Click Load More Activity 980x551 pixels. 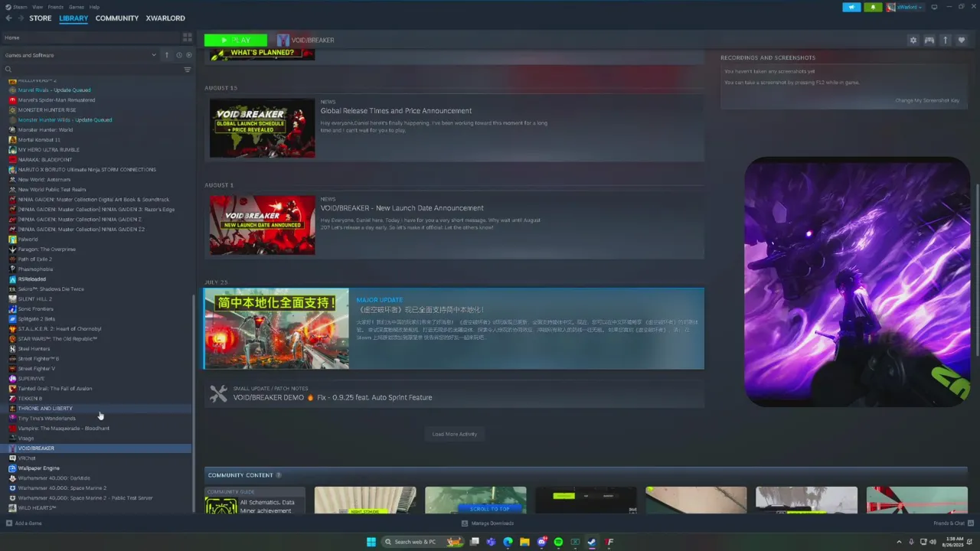454,434
